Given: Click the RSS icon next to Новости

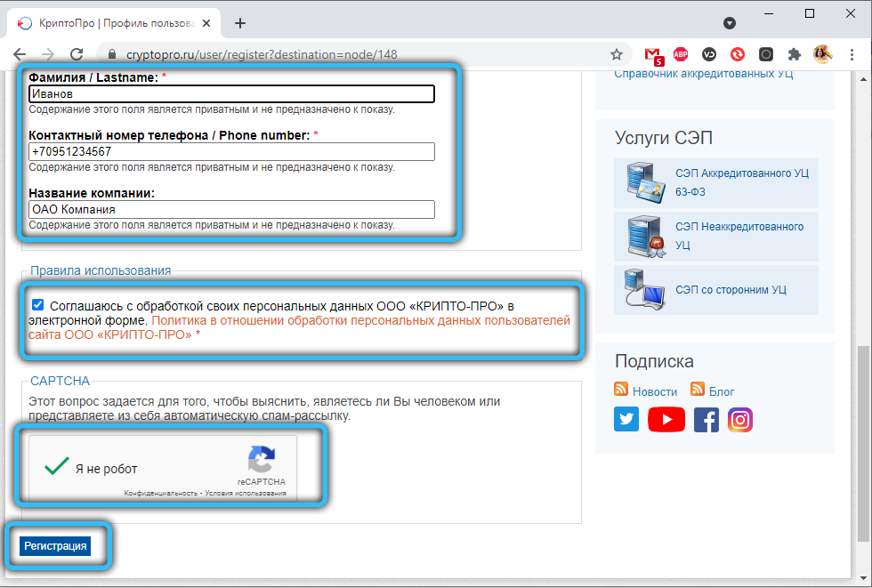Looking at the screenshot, I should point(621,390).
